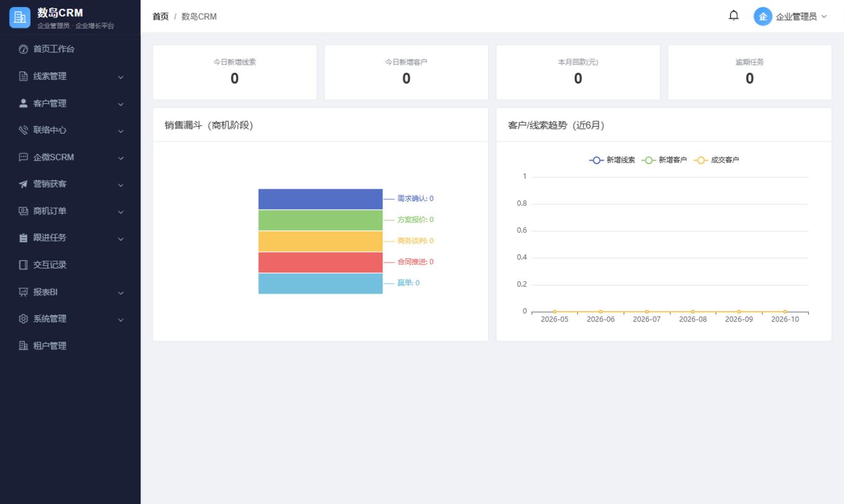Toggle 新增客户 legend series
Image resolution: width=844 pixels, height=504 pixels.
click(x=664, y=160)
